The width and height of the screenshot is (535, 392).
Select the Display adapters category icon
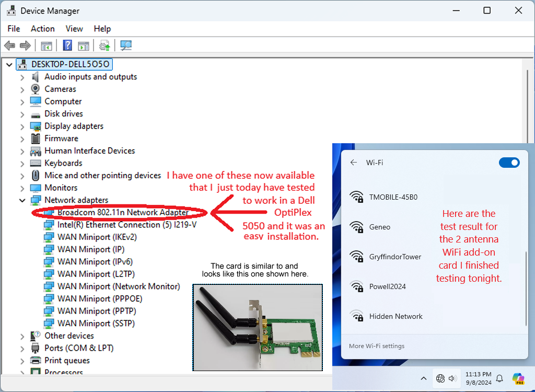[x=36, y=126]
